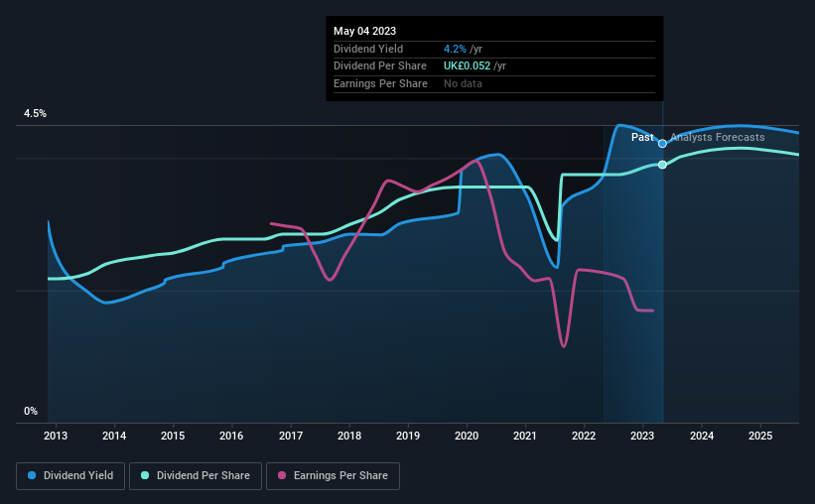815x504 pixels.
Task: Click the 2014 x-axis label
Action: (114, 436)
